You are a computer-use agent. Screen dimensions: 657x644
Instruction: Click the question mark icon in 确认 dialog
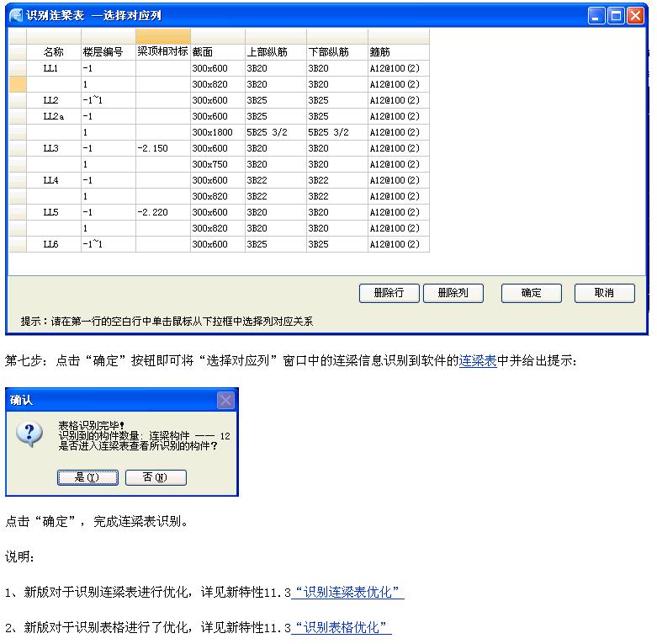tap(29, 434)
